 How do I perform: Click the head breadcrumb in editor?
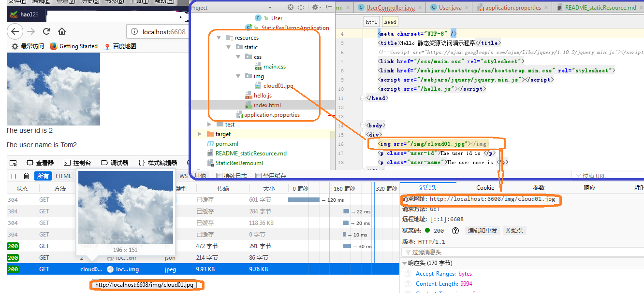pyautogui.click(x=390, y=22)
